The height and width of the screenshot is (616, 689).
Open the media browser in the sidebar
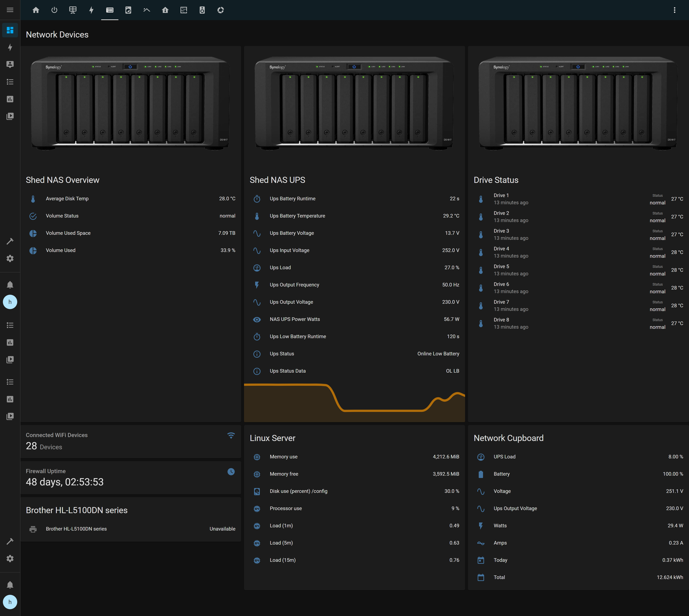coord(10,116)
